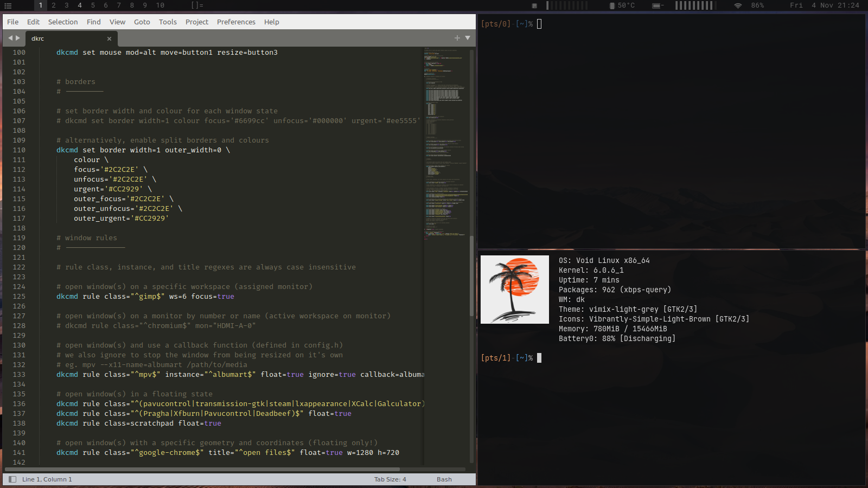Open the Selection menu
The width and height of the screenshot is (868, 488).
click(x=63, y=22)
